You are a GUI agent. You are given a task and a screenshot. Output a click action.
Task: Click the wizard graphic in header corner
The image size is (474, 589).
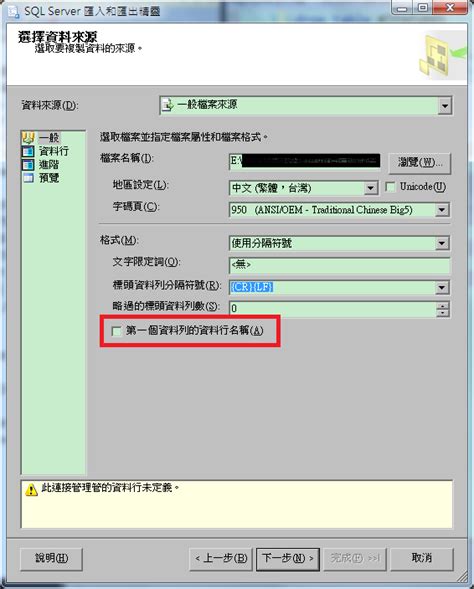tap(442, 54)
